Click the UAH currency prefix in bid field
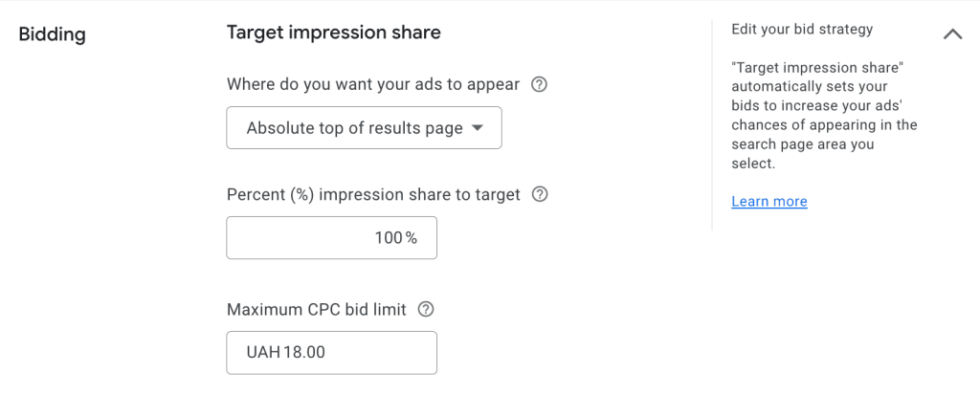 tap(263, 352)
